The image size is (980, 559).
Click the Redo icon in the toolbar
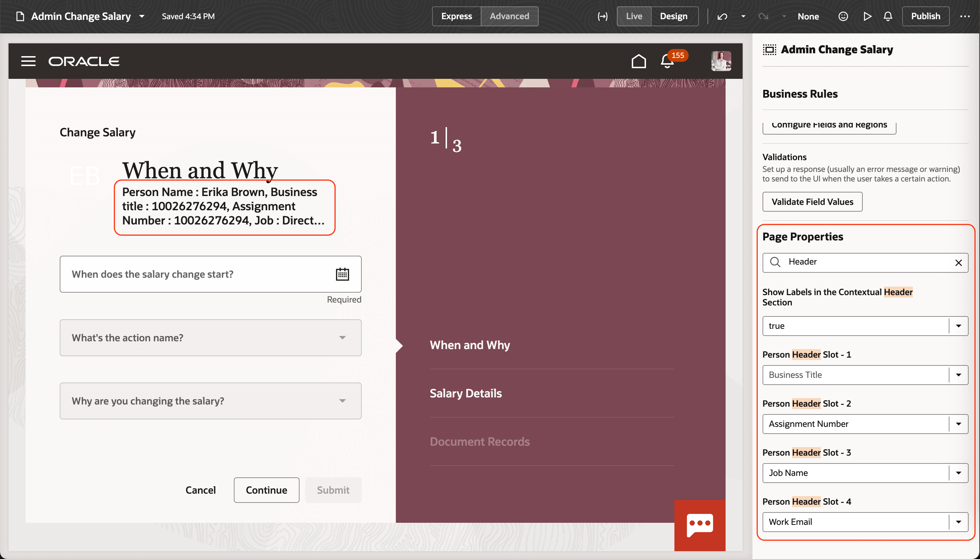pos(763,16)
